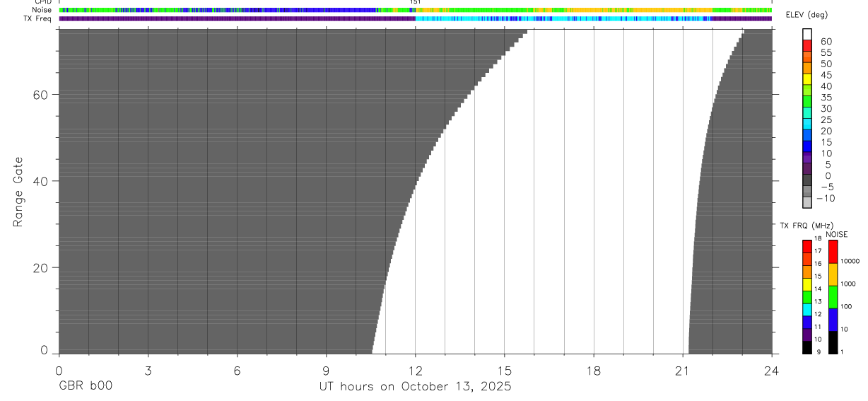
Task: Click the TX Freq color strip above the plot
Action: pyautogui.click(x=415, y=18)
